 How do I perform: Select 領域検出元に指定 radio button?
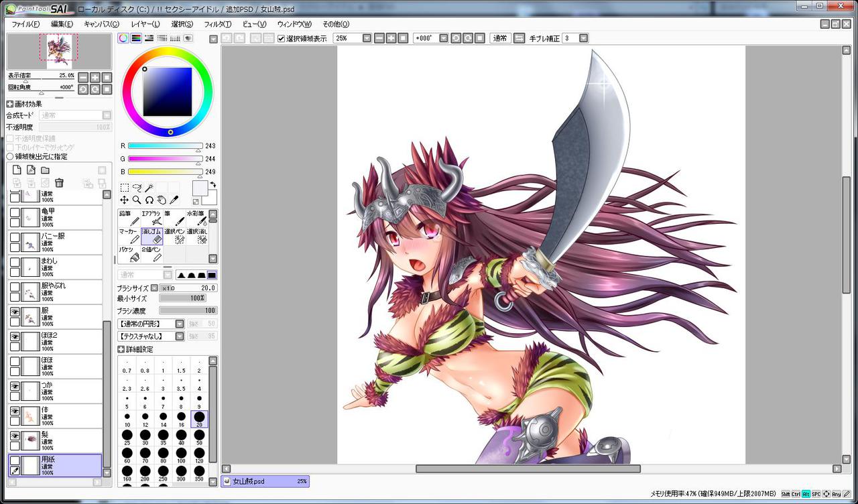pyautogui.click(x=10, y=156)
